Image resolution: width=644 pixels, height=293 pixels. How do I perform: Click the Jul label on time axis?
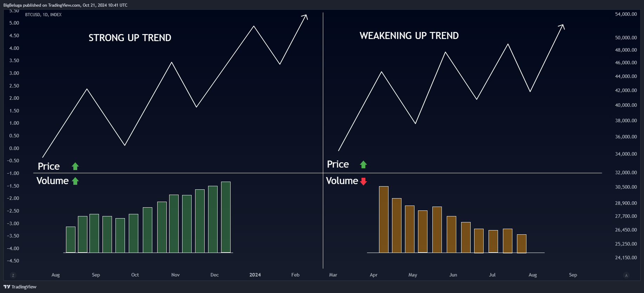click(492, 275)
